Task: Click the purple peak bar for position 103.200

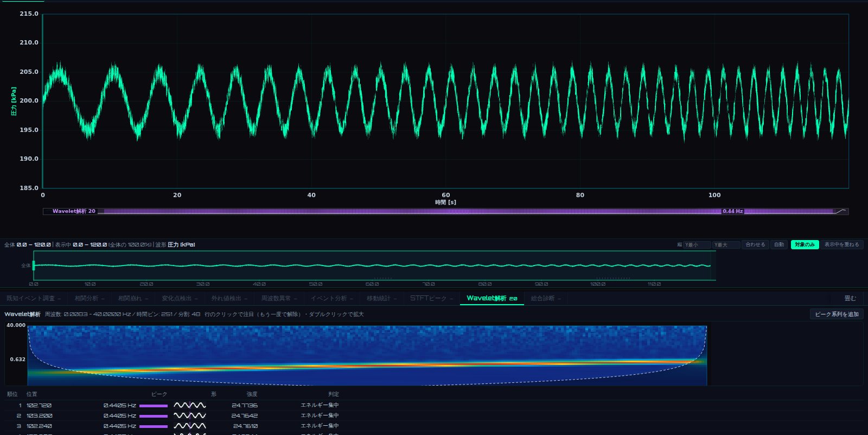Action: click(x=154, y=416)
